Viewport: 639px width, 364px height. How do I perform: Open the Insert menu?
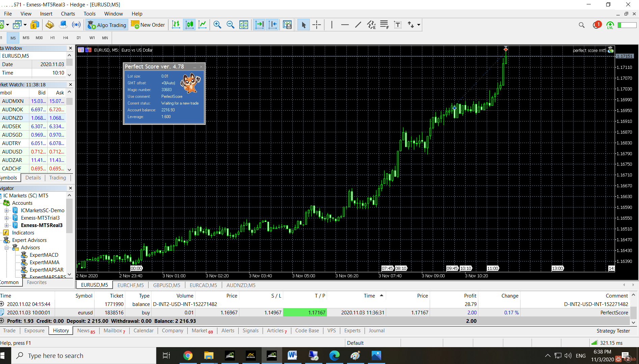point(46,14)
